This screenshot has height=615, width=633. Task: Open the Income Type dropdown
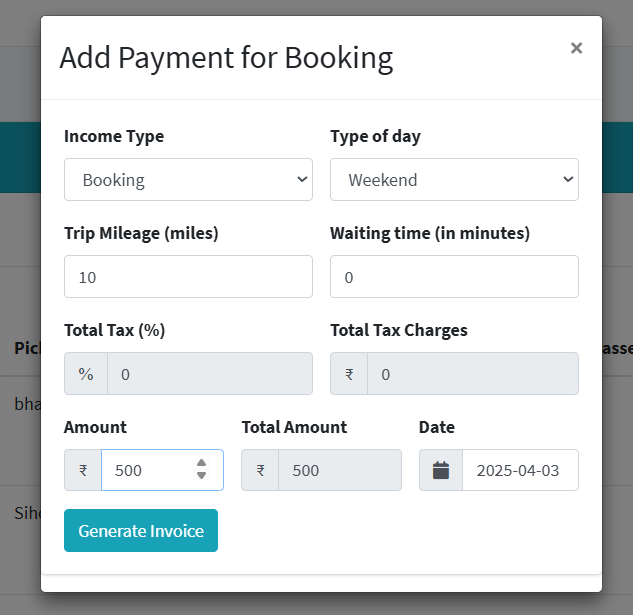[x=188, y=180]
